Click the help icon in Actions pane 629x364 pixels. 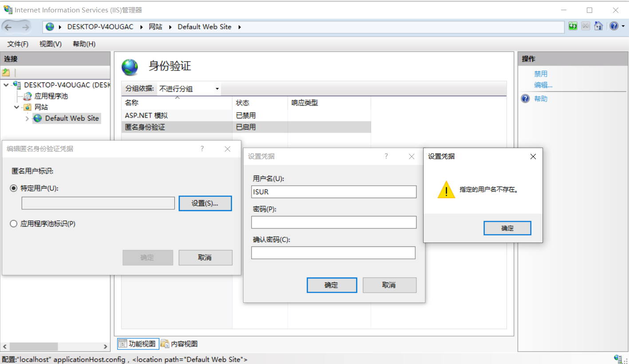pyautogui.click(x=526, y=98)
